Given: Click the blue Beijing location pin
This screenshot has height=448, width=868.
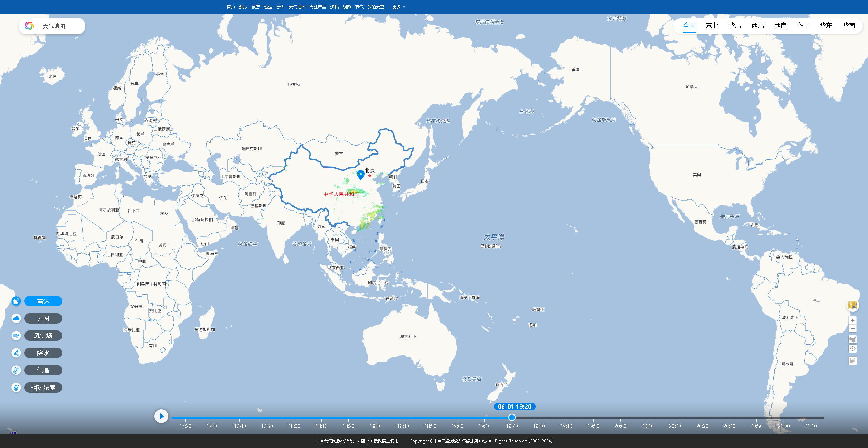Looking at the screenshot, I should (360, 175).
